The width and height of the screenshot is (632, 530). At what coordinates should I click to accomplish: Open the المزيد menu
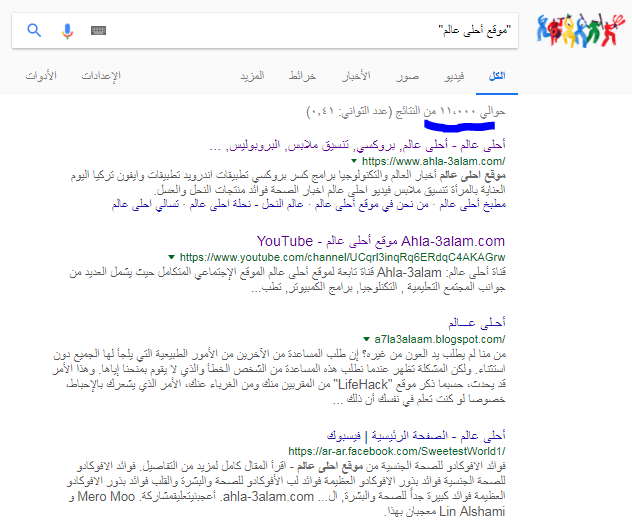tap(252, 76)
